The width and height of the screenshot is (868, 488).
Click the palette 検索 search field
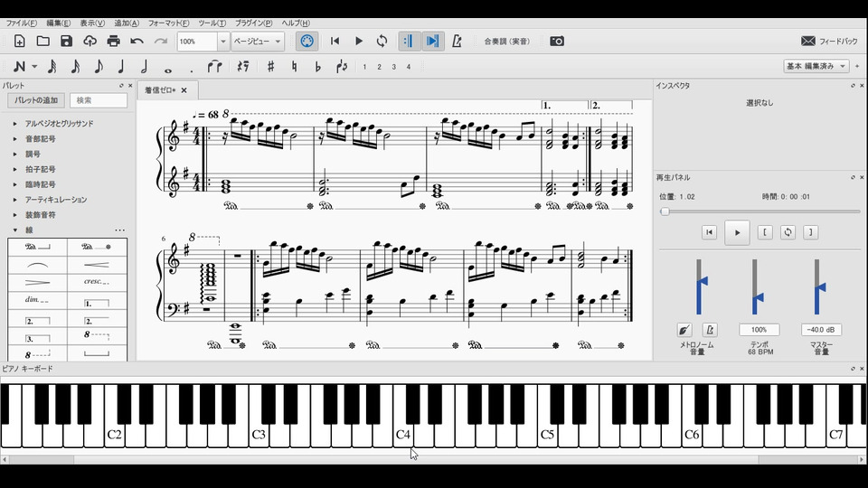pos(98,100)
